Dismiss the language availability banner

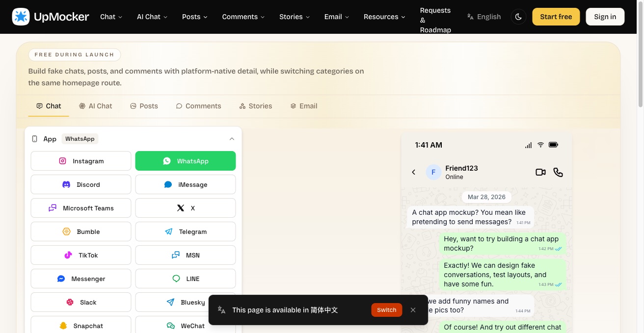tap(413, 310)
